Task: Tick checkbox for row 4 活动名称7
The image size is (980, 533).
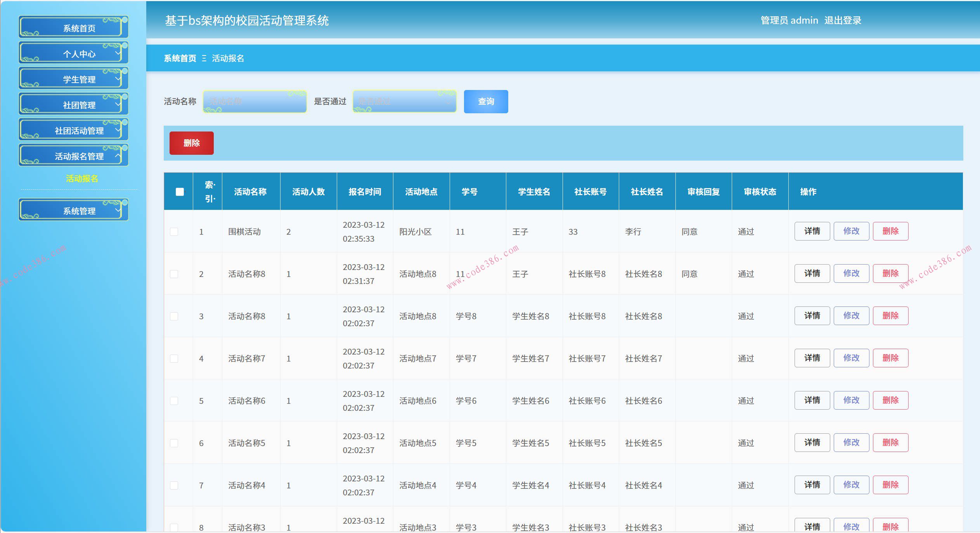Action: [174, 358]
